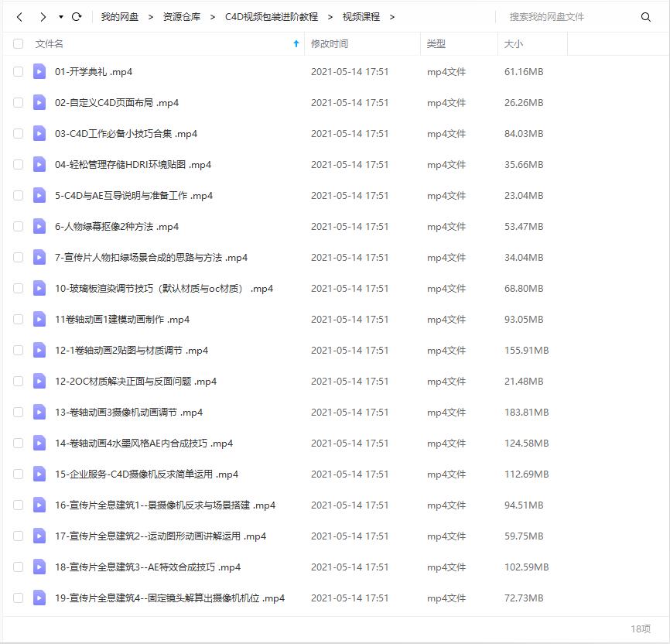
Task: Click the search magnifier icon
Action: 646,17
